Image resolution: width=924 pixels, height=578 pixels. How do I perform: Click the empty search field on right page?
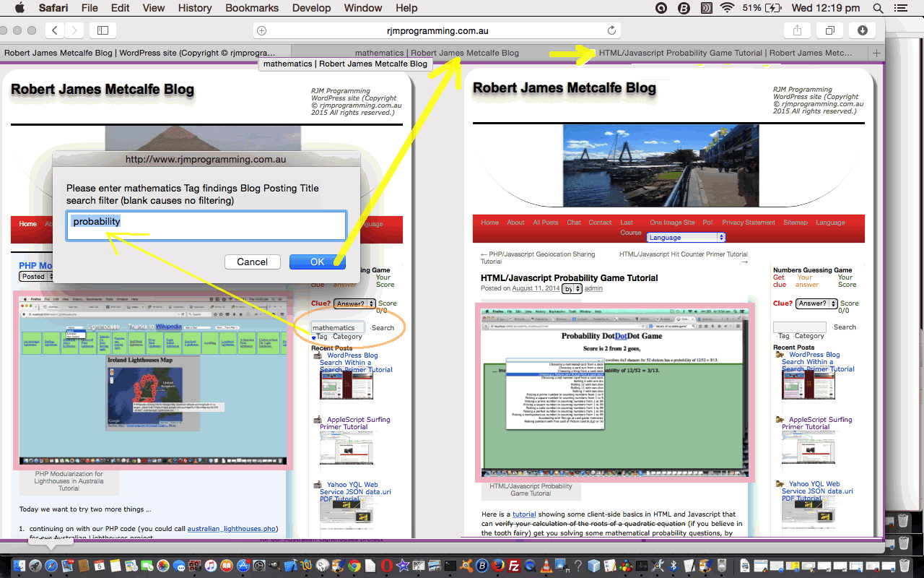pyautogui.click(x=800, y=327)
